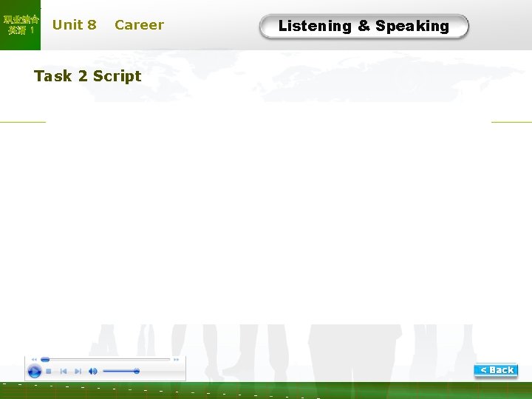Click the "Task 2 Script" heading
This screenshot has height=399, width=532.
point(87,76)
